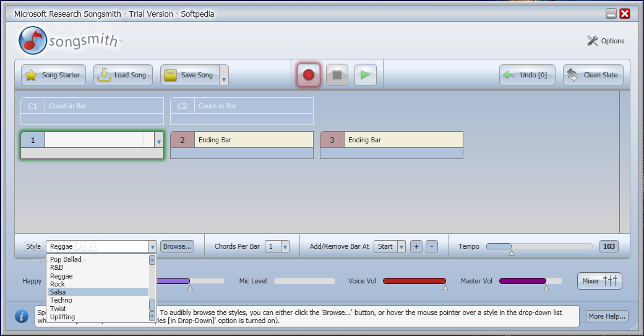Play the song with the green Play button
This screenshot has width=644, height=336.
366,75
